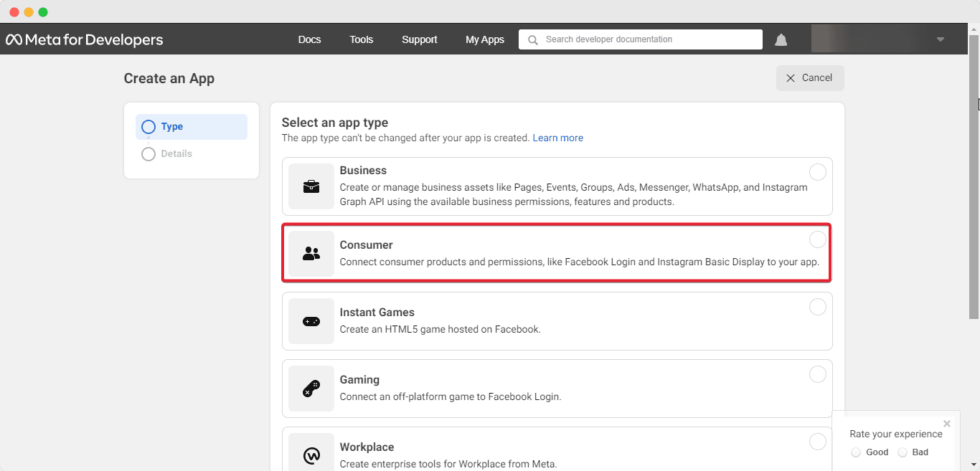
Task: Select the Workplace app type radio
Action: [x=818, y=442]
